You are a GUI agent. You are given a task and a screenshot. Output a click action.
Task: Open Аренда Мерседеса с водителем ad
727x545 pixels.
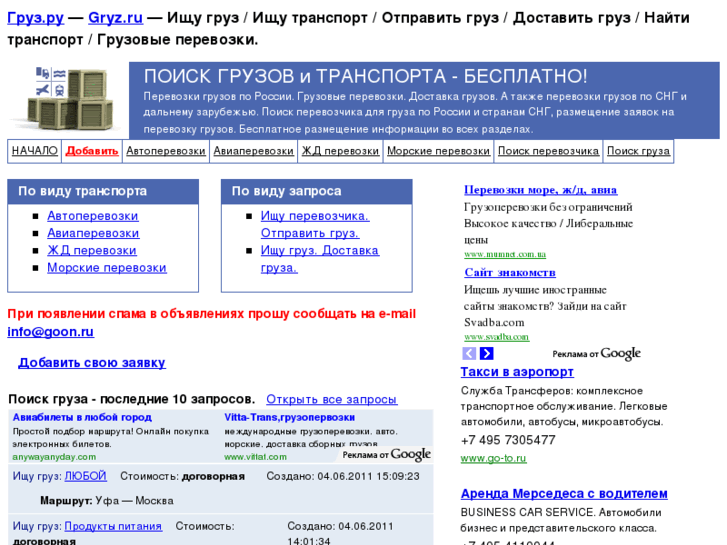[x=564, y=494]
